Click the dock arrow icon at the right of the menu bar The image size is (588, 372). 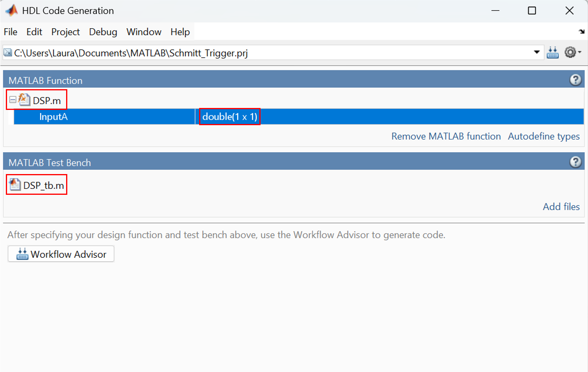pos(581,31)
